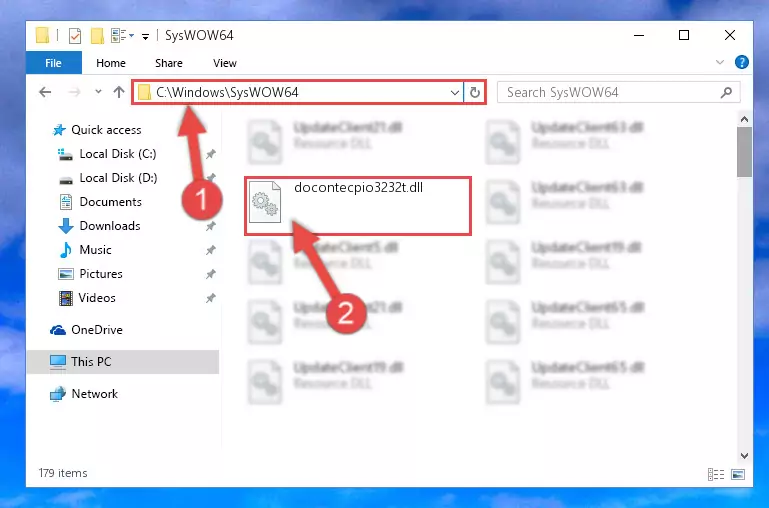Expand the address bar history dropdown

455,92
